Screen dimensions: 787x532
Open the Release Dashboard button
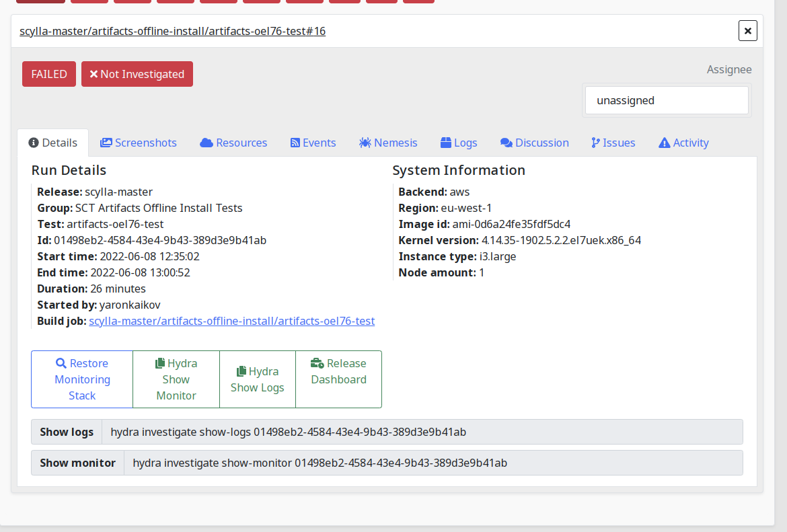pos(339,379)
